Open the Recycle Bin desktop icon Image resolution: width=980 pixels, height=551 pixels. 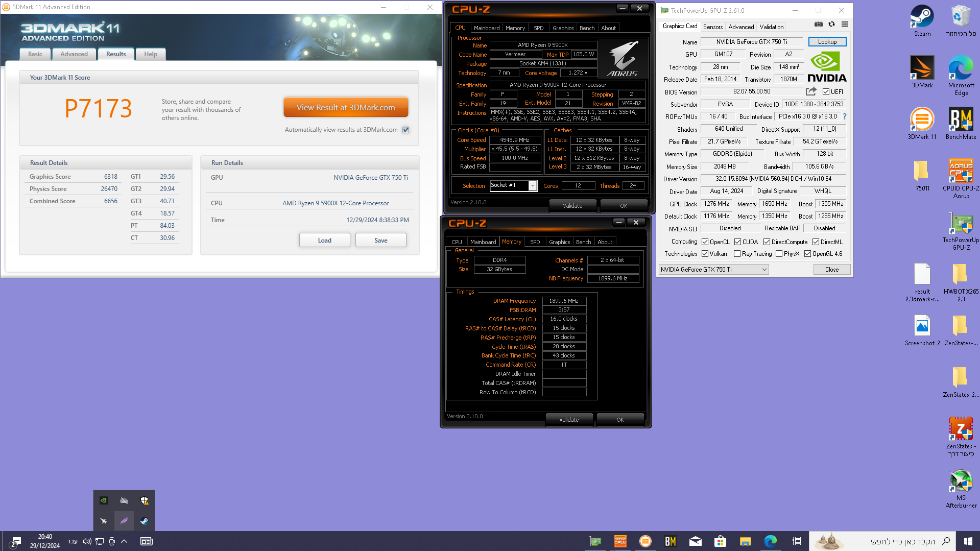point(961,20)
